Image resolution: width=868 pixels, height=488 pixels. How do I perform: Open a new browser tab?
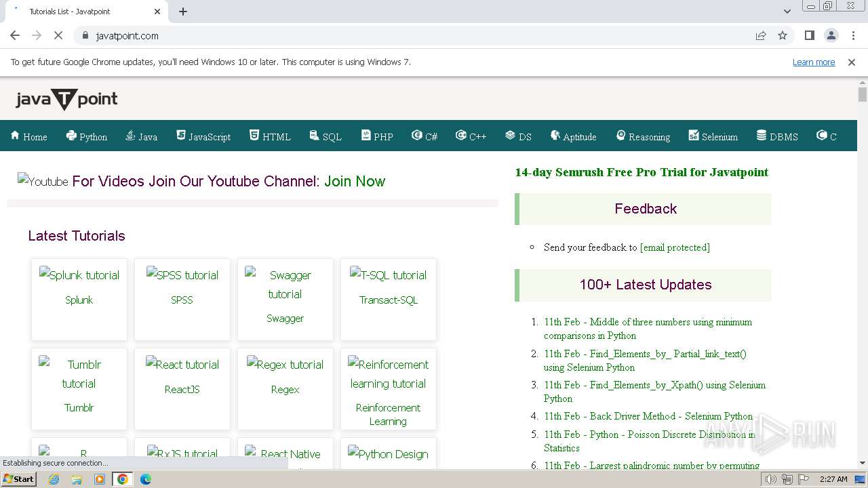(x=183, y=12)
